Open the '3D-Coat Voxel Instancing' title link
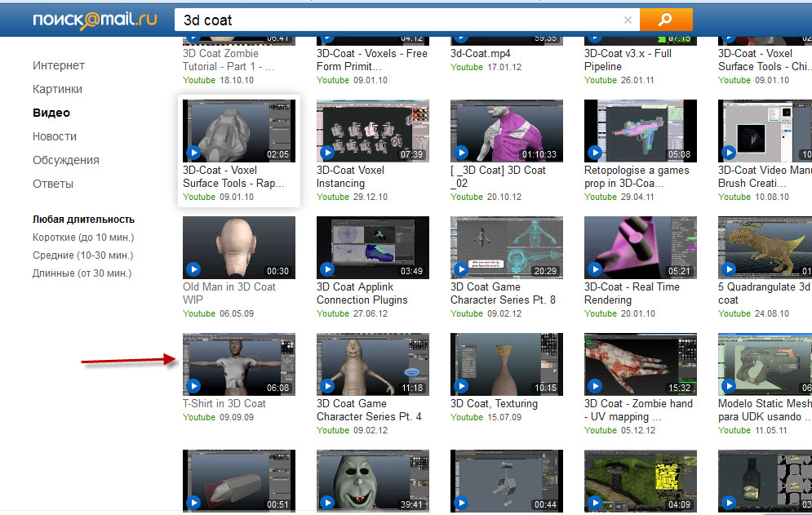Image resolution: width=812 pixels, height=515 pixels. (351, 176)
